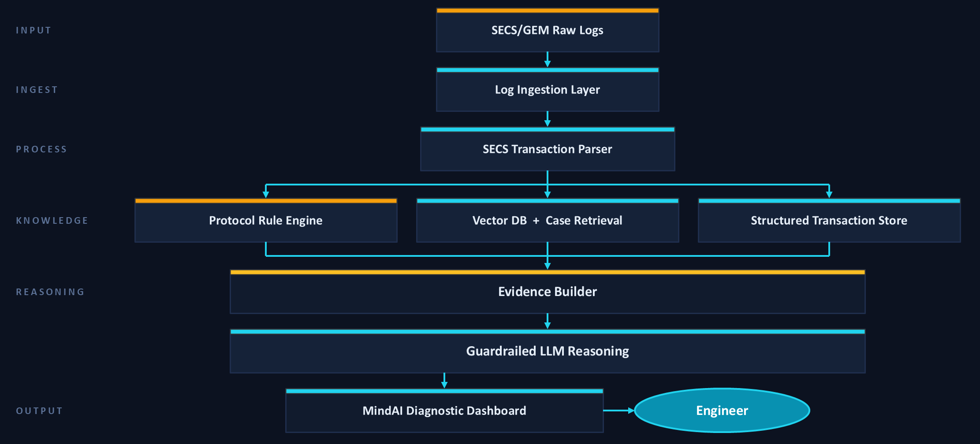Click the Vector DB + Case Retrieval node
This screenshot has width=980, height=444.
(x=548, y=220)
